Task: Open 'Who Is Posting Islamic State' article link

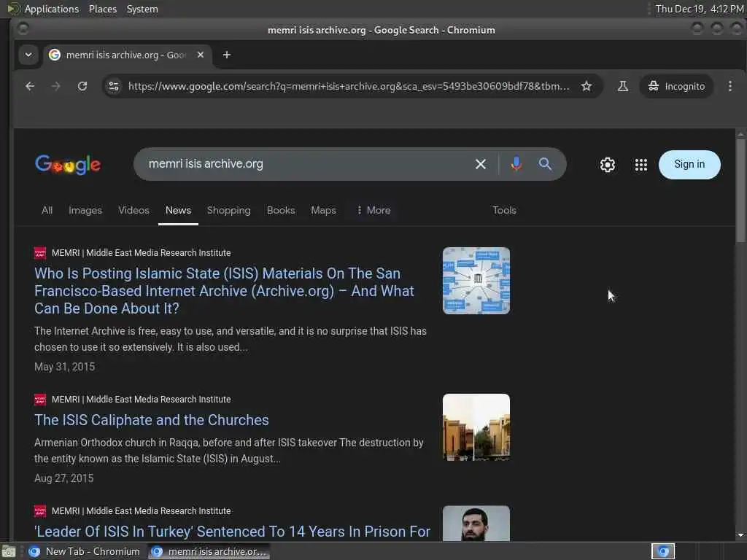Action: [225, 291]
